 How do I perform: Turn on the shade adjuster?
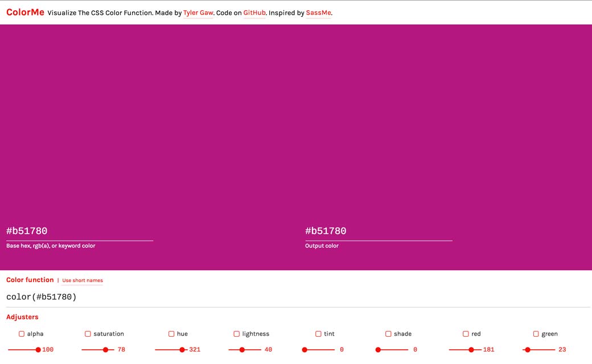[388, 334]
